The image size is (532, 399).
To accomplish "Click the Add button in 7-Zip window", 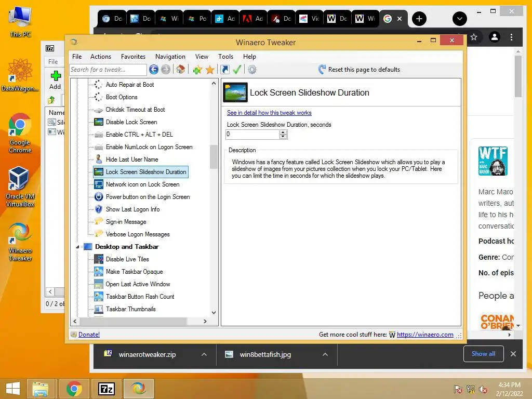I will [x=55, y=80].
